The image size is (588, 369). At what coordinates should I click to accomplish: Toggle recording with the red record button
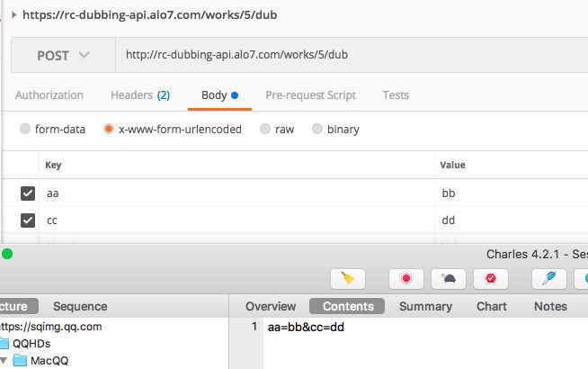406,279
